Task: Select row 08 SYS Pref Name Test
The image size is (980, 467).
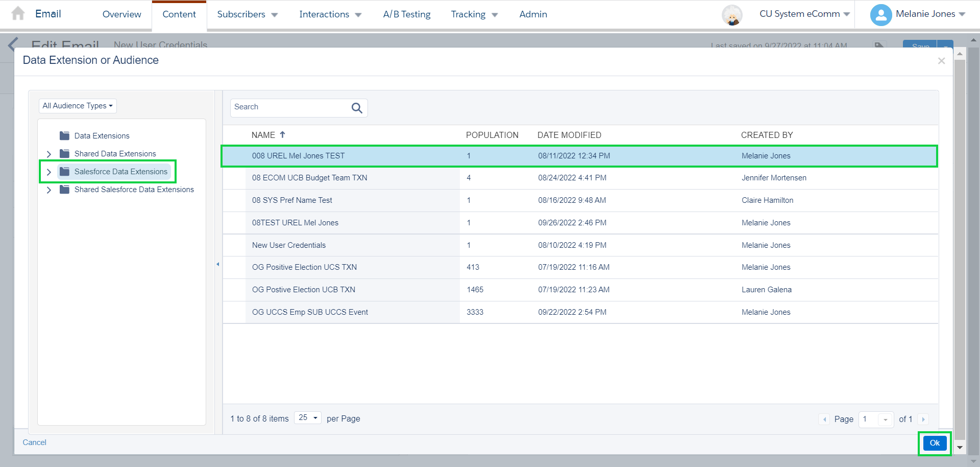Action: (x=580, y=200)
